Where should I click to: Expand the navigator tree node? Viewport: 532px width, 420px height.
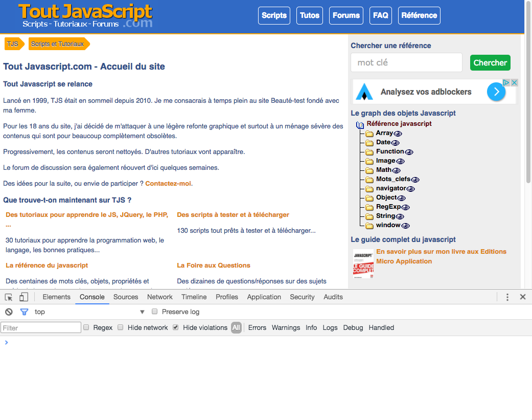(x=391, y=188)
